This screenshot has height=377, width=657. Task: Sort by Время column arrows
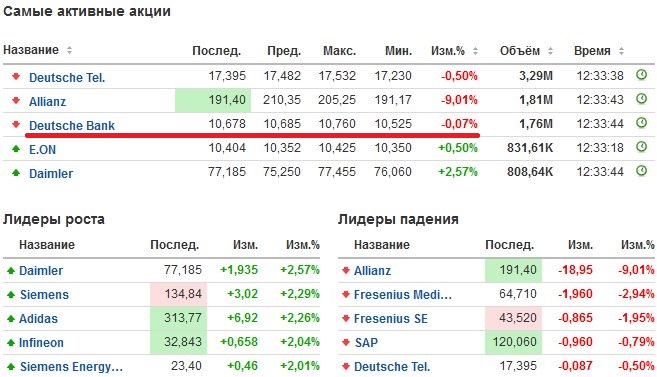tap(621, 51)
